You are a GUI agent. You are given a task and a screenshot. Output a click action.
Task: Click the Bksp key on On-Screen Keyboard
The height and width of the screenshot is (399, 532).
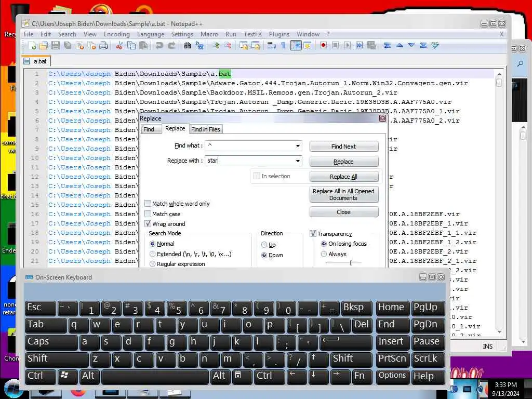356,308
